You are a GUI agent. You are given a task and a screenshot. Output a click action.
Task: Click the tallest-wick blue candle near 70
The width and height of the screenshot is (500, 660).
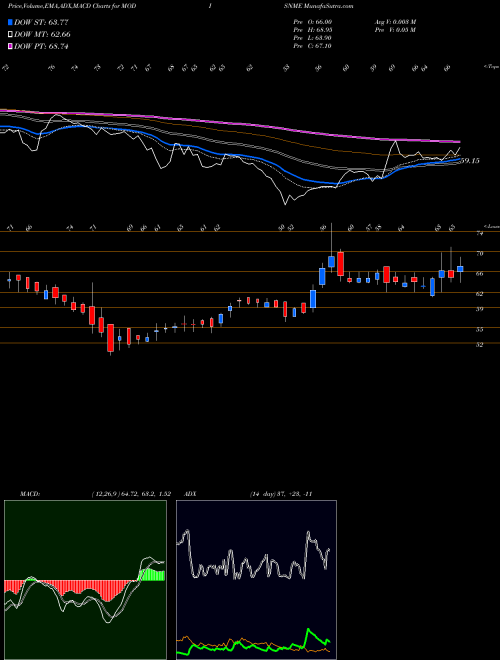click(x=332, y=261)
